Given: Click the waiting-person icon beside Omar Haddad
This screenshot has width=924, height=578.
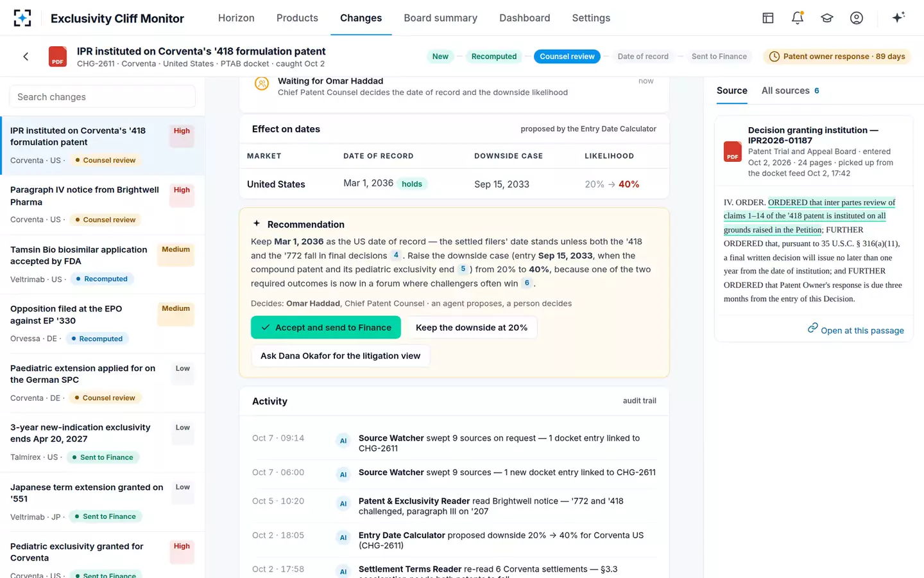Looking at the screenshot, I should [262, 83].
